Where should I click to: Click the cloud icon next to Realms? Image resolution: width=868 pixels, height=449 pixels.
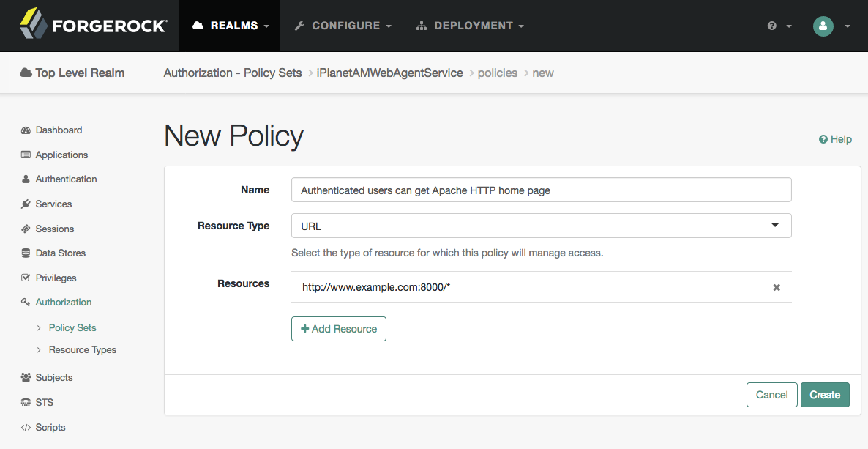tap(198, 26)
